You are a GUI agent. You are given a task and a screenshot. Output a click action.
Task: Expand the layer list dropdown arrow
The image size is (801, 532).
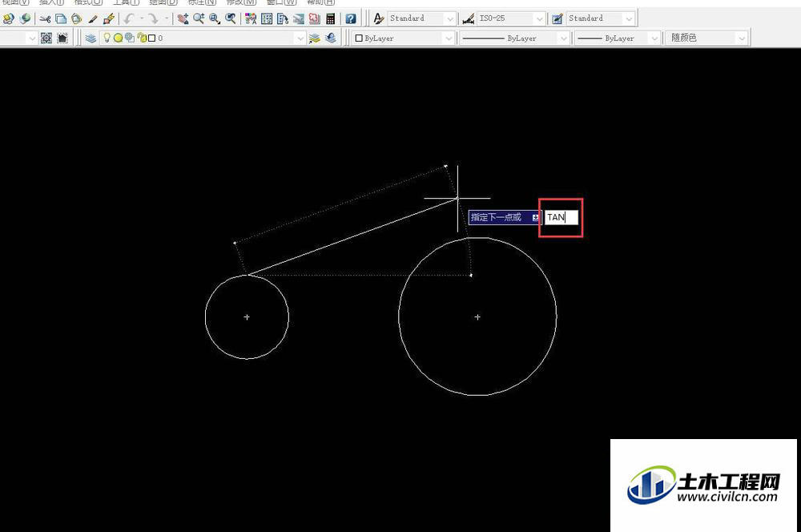coord(300,38)
